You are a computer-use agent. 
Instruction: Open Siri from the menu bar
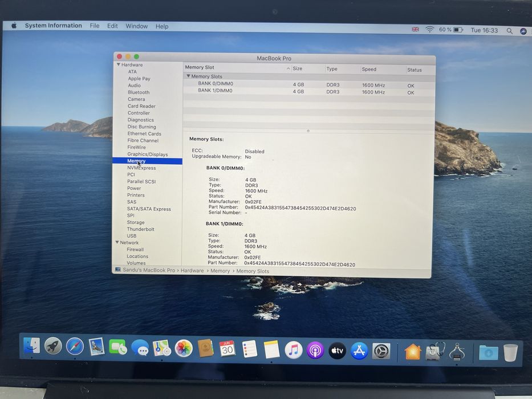[x=523, y=31]
